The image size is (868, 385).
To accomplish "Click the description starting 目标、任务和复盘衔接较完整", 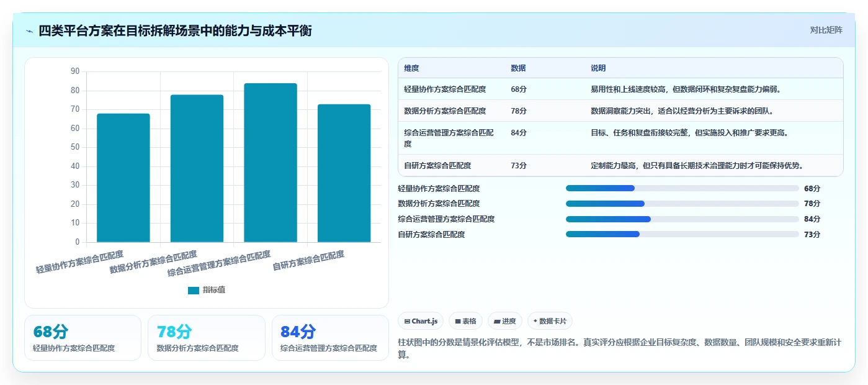I will (x=689, y=133).
